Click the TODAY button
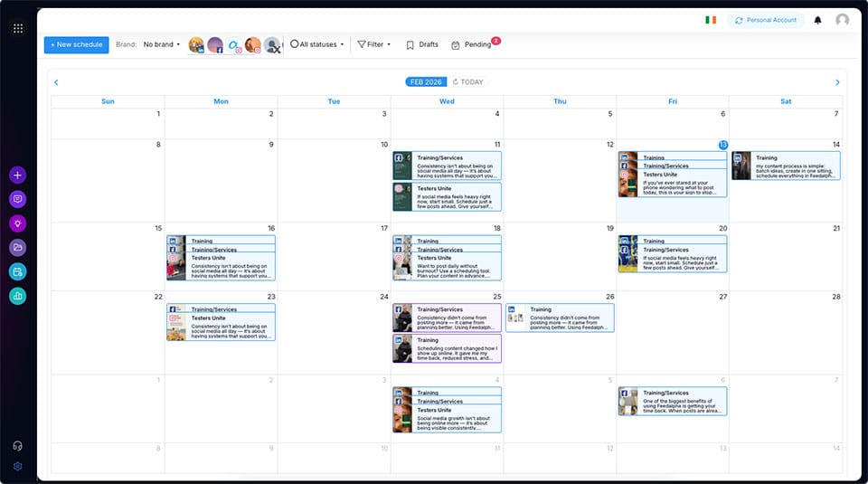This screenshot has width=868, height=484. pos(467,82)
